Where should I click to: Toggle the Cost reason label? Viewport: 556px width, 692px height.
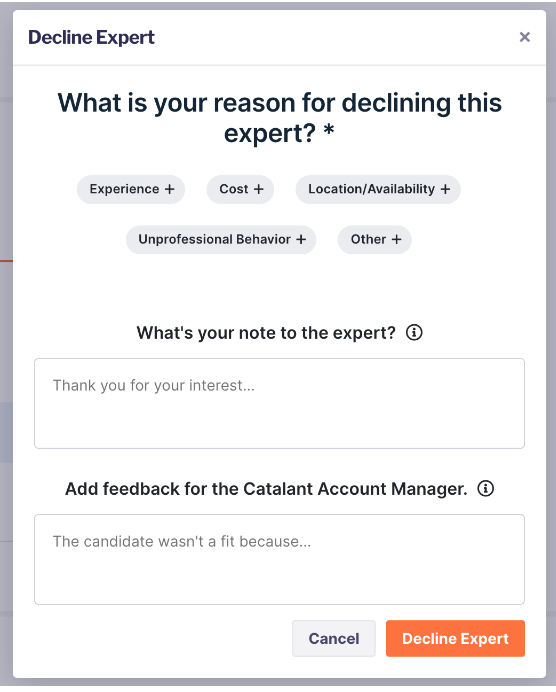click(x=234, y=189)
